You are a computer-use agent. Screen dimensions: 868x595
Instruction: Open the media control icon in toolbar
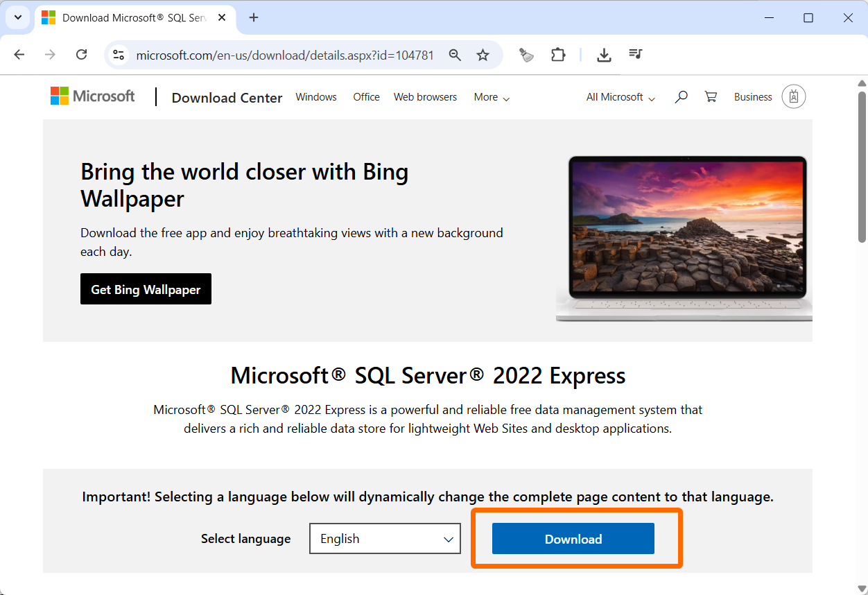pyautogui.click(x=635, y=55)
